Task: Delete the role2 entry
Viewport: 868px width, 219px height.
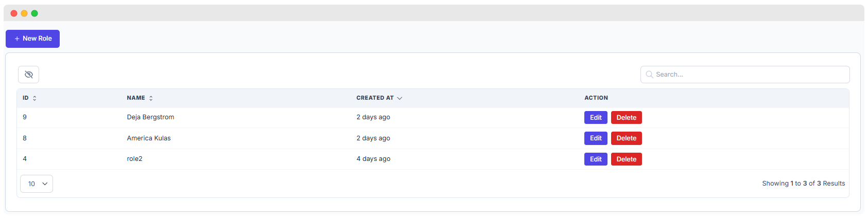Action: [626, 159]
